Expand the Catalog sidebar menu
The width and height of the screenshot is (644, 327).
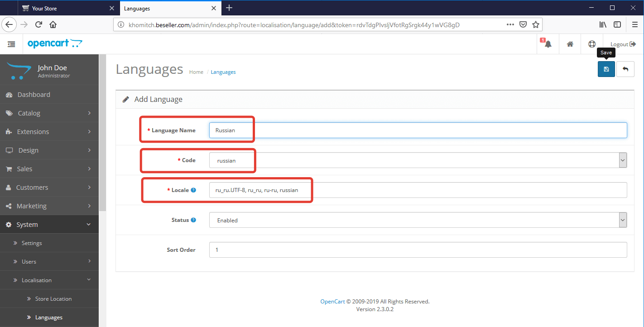click(x=49, y=113)
